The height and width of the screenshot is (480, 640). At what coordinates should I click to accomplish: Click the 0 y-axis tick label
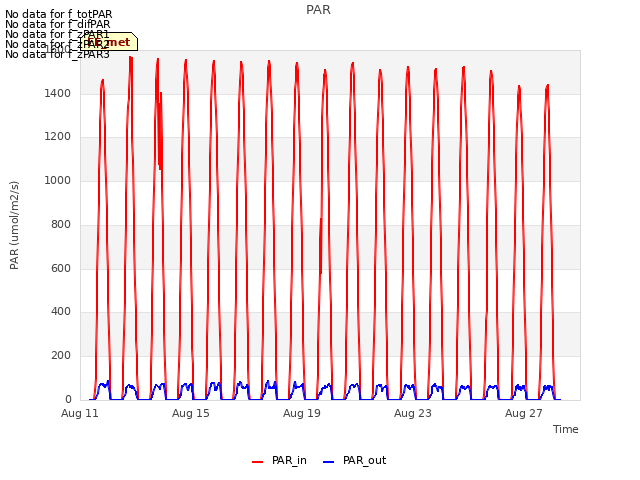point(68,399)
